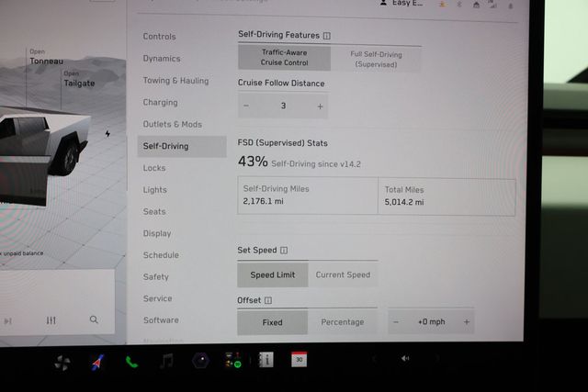
Task: Open Towing & Hauling settings
Action: tap(175, 81)
